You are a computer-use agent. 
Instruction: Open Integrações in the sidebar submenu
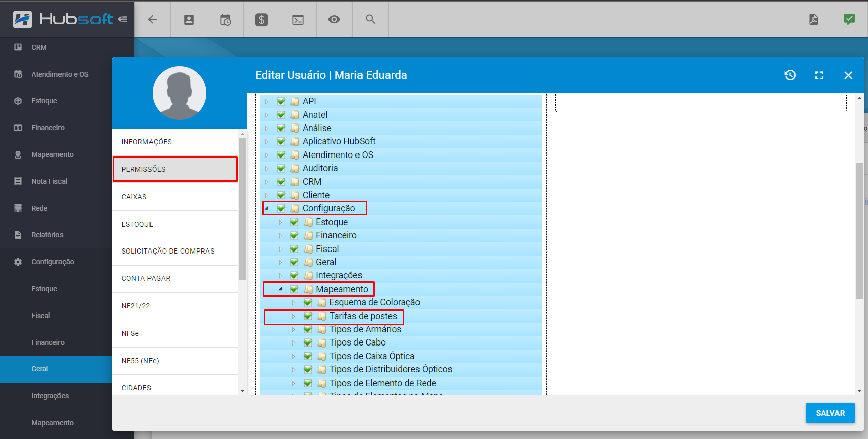coord(50,396)
